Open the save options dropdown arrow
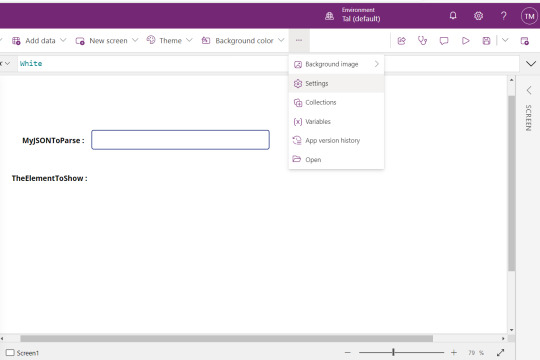This screenshot has width=540, height=360. tap(505, 40)
